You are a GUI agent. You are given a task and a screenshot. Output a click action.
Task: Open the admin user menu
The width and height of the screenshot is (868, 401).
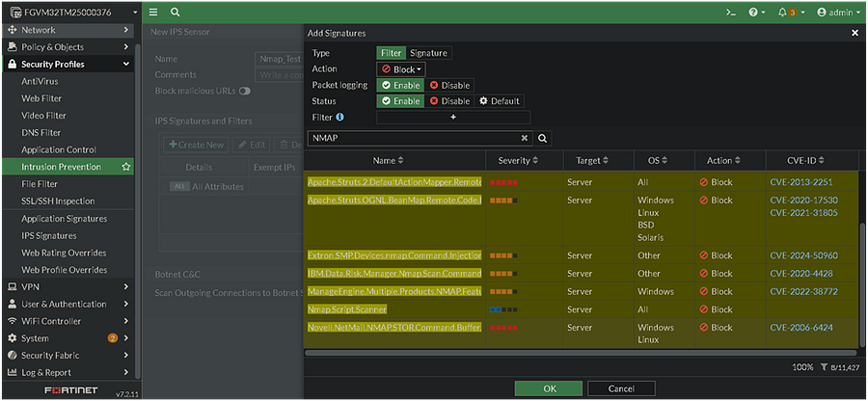click(x=839, y=13)
